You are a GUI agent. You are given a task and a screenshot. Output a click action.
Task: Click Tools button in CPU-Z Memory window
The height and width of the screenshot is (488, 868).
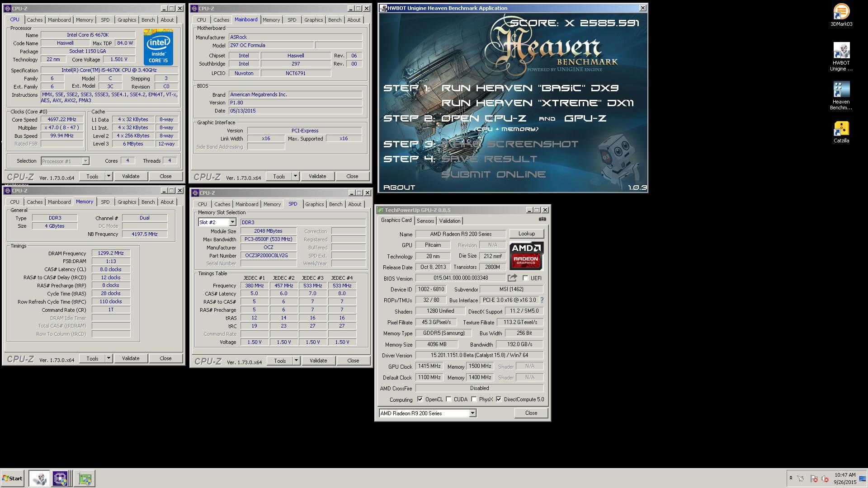(92, 358)
